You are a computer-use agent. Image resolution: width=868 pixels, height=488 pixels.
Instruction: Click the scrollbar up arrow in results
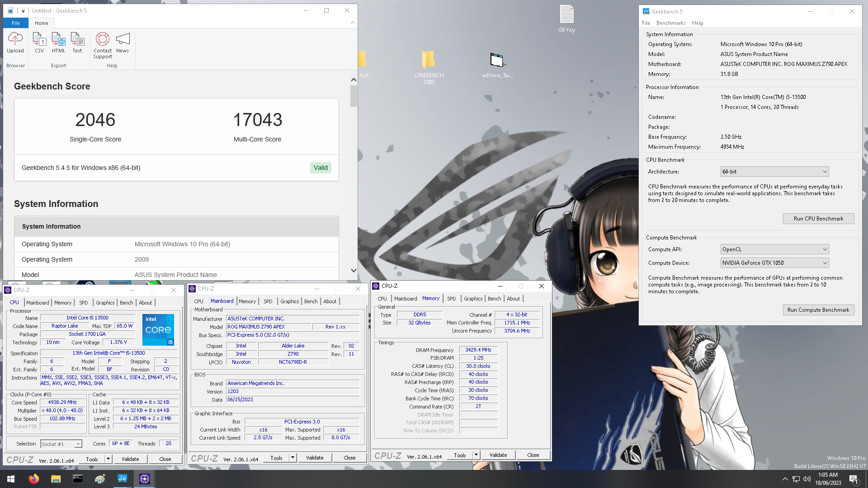(x=354, y=80)
